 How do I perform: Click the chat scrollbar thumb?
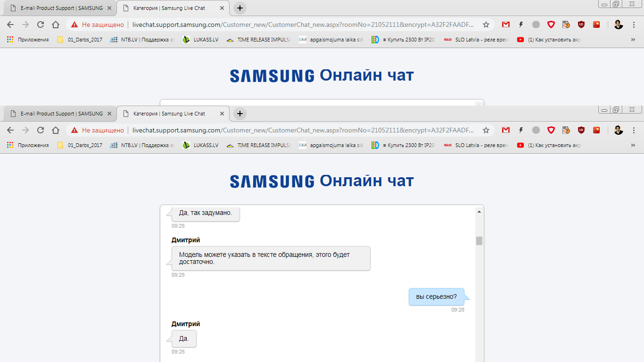[x=479, y=241]
